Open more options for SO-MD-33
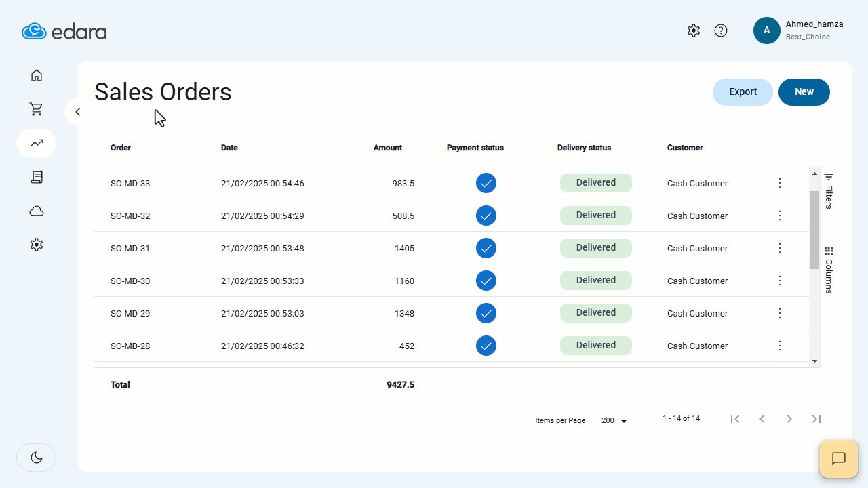The image size is (868, 488). point(780,183)
